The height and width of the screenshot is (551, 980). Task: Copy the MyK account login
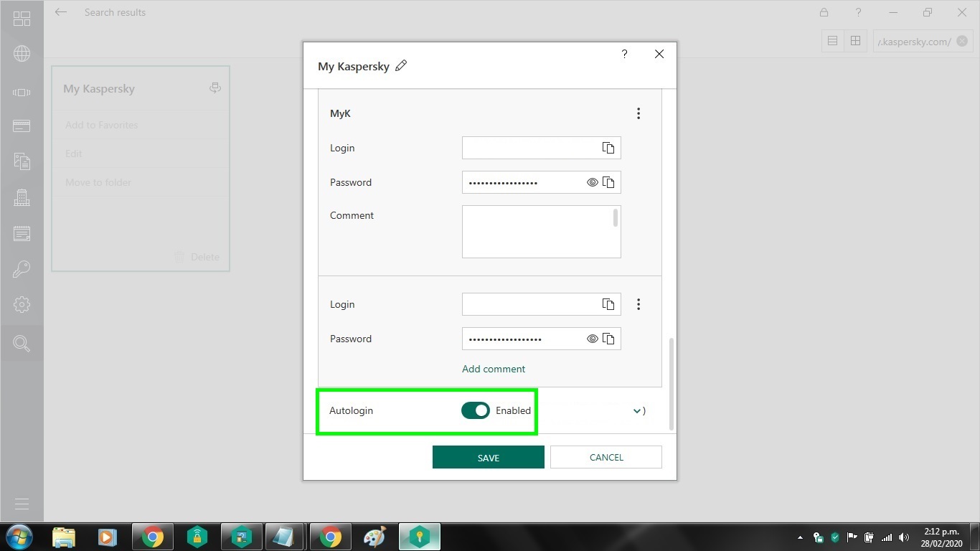(x=608, y=148)
